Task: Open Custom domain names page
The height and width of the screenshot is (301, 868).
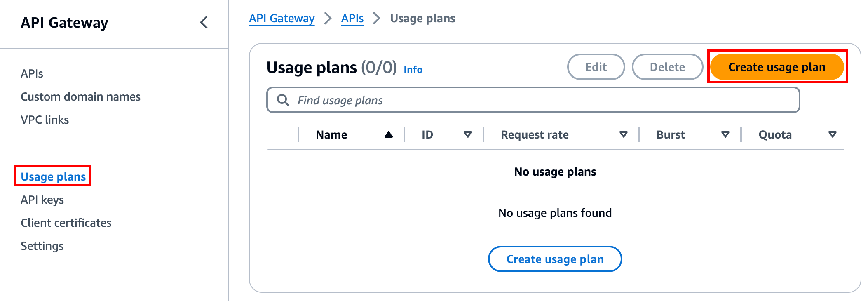Action: [80, 96]
